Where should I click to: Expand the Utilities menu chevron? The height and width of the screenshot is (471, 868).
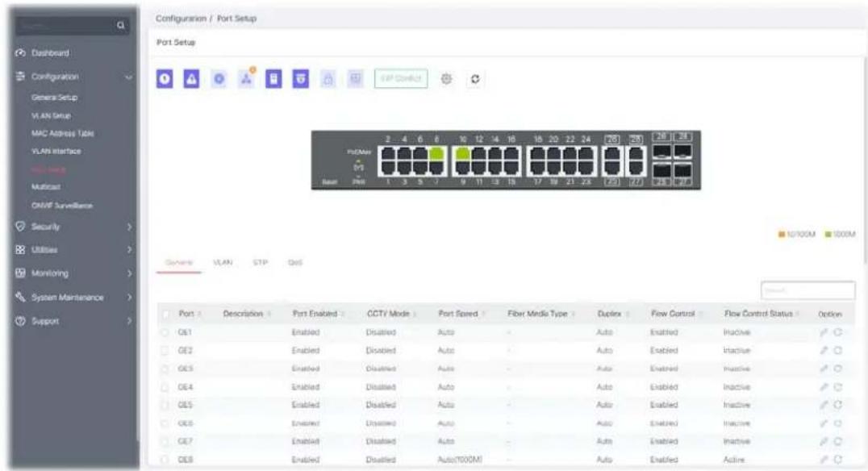click(x=129, y=250)
